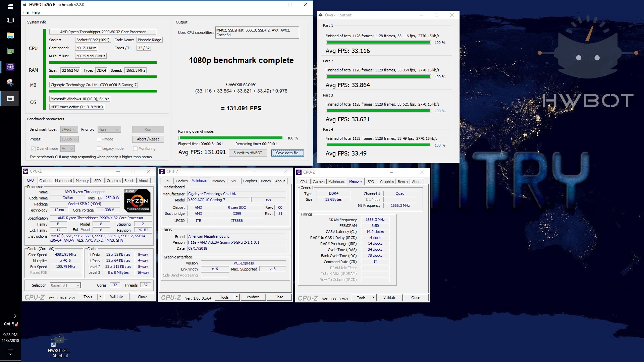Open About tab in CPU-Z Mainboard window
Image resolution: width=644 pixels, height=362 pixels.
280,181
